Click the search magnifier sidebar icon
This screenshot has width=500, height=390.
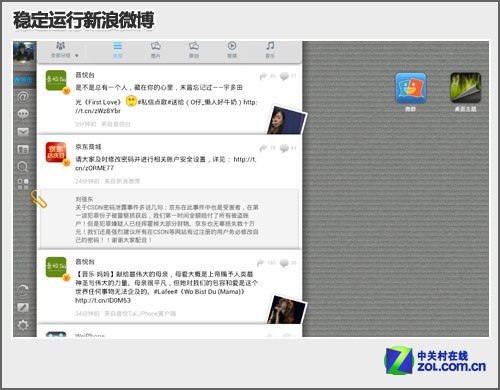coord(23,167)
